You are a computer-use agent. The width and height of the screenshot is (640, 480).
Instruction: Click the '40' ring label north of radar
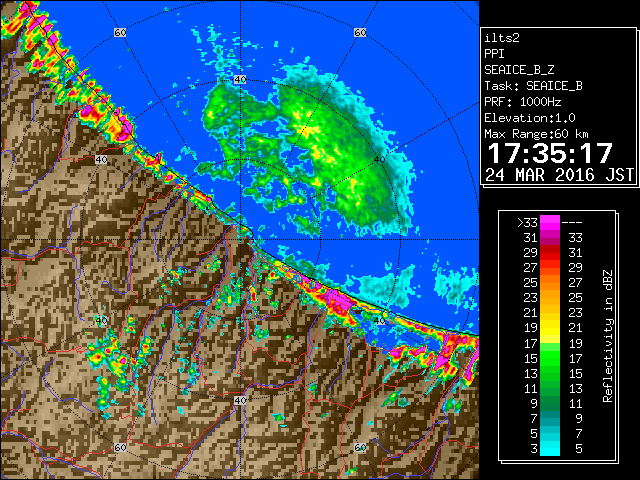pos(240,80)
